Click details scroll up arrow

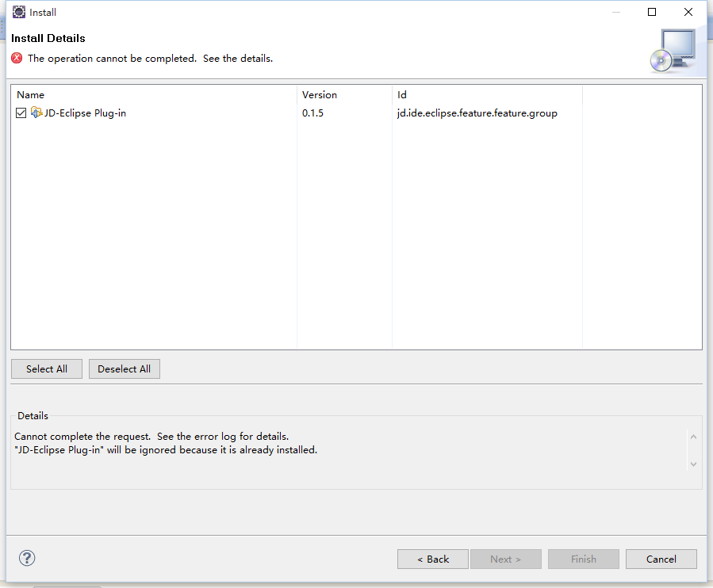coord(693,437)
